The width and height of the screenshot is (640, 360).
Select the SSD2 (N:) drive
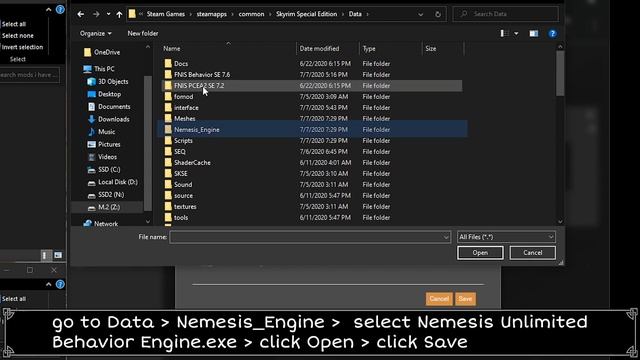(105, 195)
